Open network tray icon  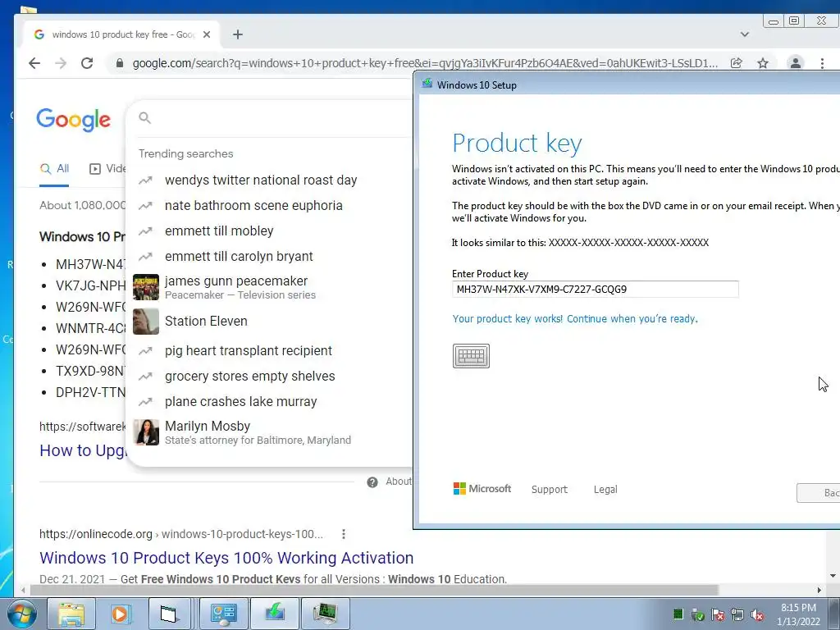point(737,614)
